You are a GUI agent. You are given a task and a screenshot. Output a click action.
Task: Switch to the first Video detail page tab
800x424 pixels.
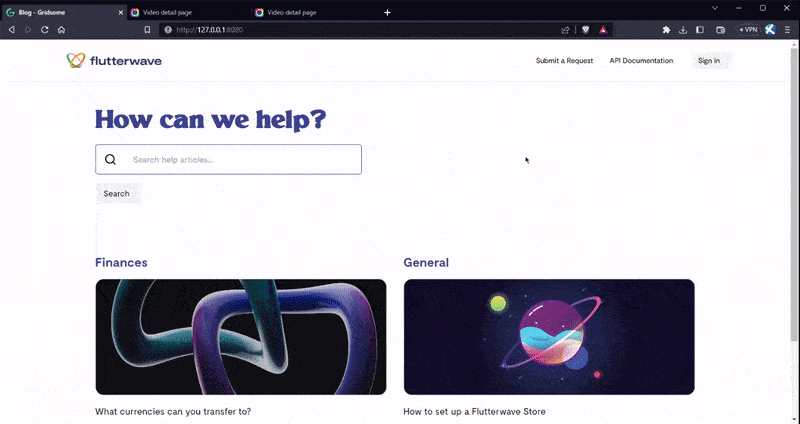click(x=188, y=12)
